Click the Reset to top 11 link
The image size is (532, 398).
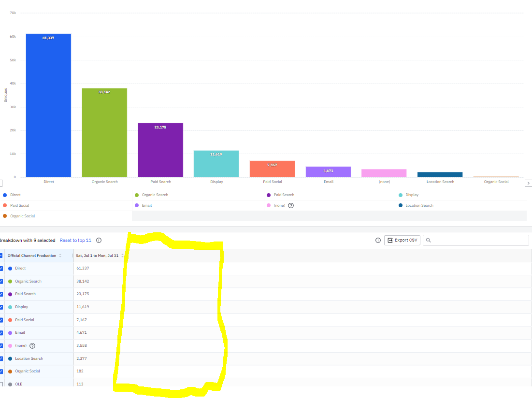pyautogui.click(x=76, y=241)
